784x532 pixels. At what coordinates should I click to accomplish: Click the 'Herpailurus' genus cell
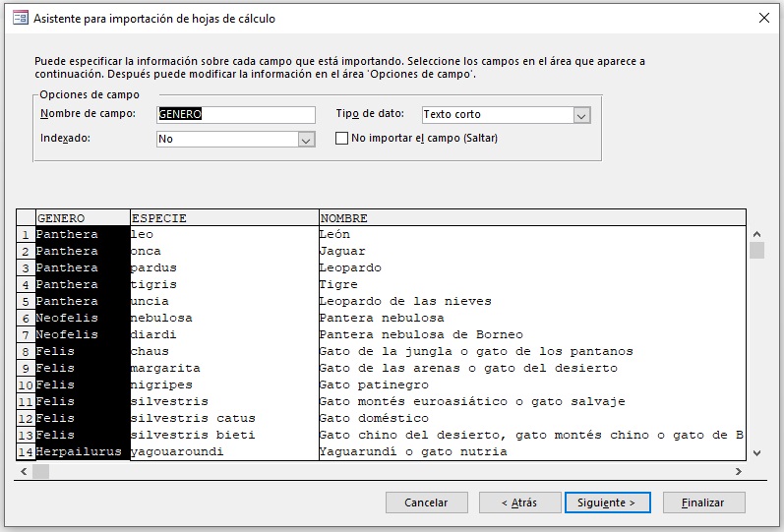click(x=83, y=451)
